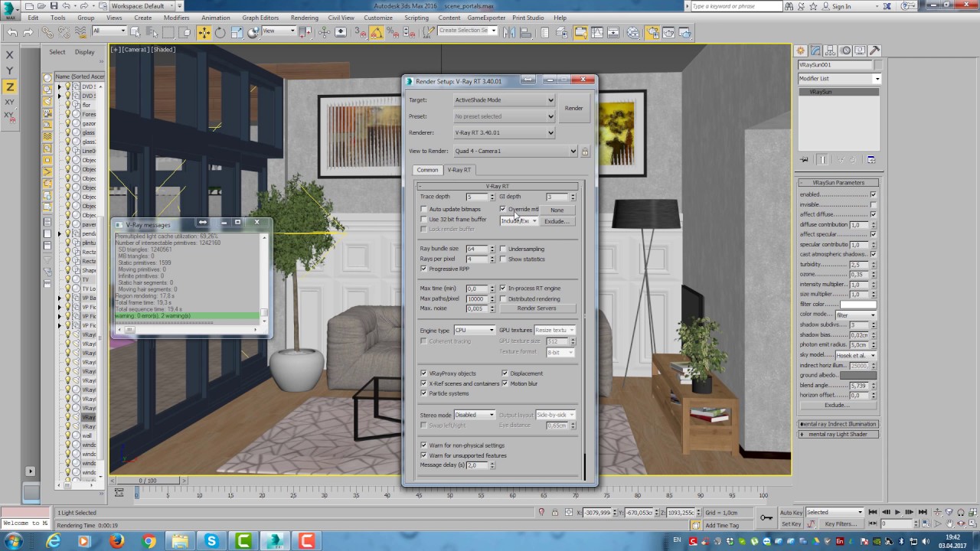Viewport: 980px width, 551px height.
Task: Toggle Warn for unsupported features checkbox
Action: [423, 455]
